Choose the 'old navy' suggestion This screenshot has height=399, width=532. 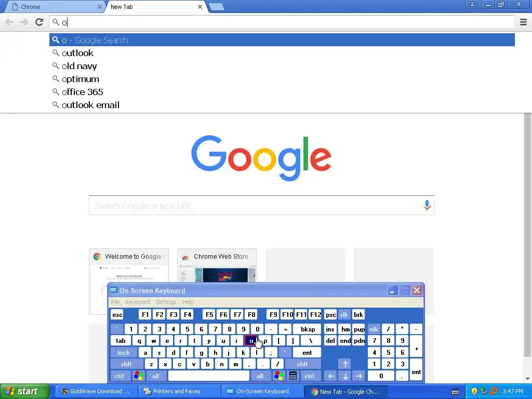(x=282, y=66)
